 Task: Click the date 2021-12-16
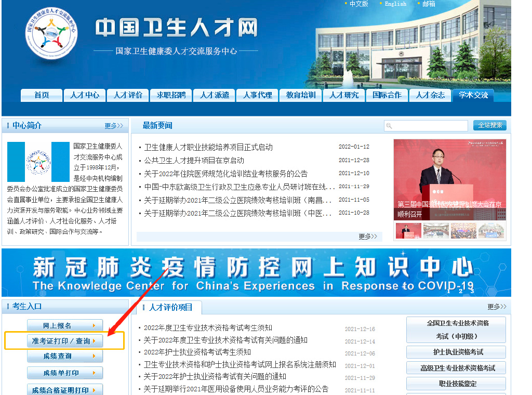(x=360, y=329)
